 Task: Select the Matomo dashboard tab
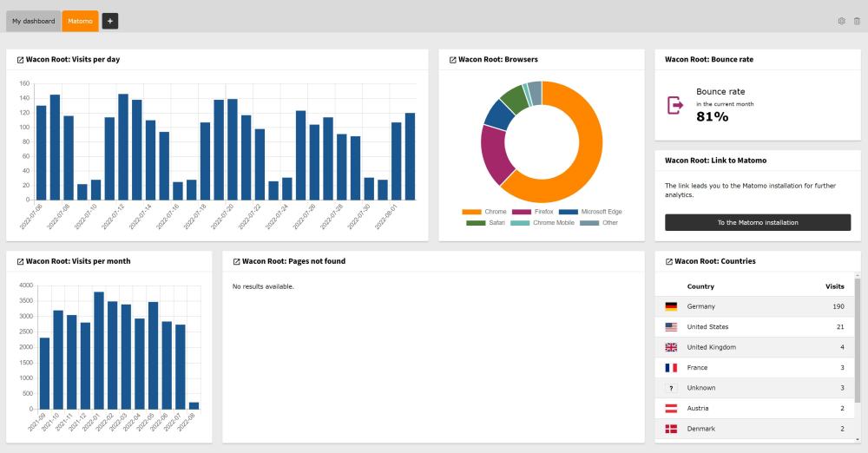[80, 21]
